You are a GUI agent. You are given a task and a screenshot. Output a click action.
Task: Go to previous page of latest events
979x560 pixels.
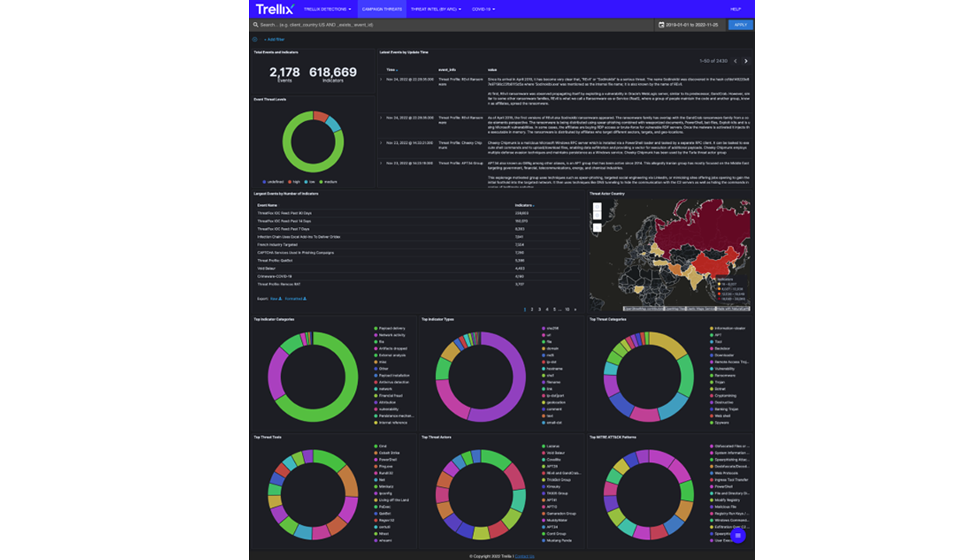tap(735, 61)
